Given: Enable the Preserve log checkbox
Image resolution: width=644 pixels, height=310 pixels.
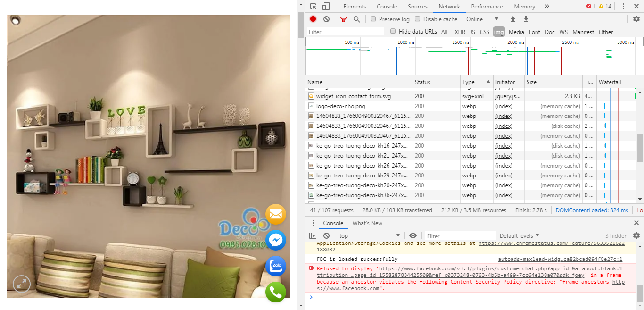Looking at the screenshot, I should pyautogui.click(x=373, y=19).
